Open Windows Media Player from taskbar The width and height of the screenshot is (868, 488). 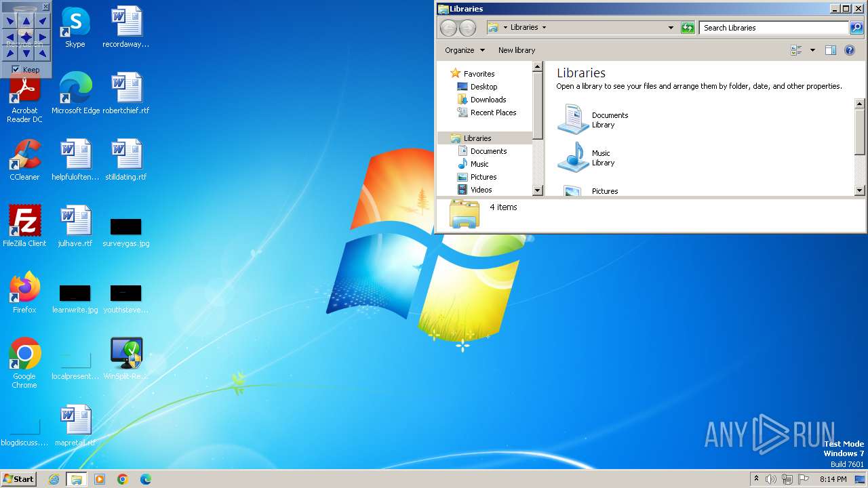click(x=100, y=479)
